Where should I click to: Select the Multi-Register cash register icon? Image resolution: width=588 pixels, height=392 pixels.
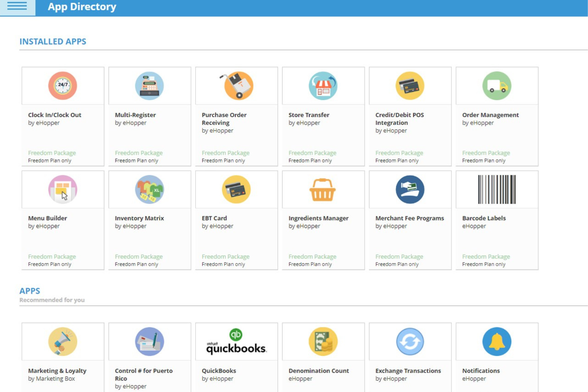click(149, 85)
